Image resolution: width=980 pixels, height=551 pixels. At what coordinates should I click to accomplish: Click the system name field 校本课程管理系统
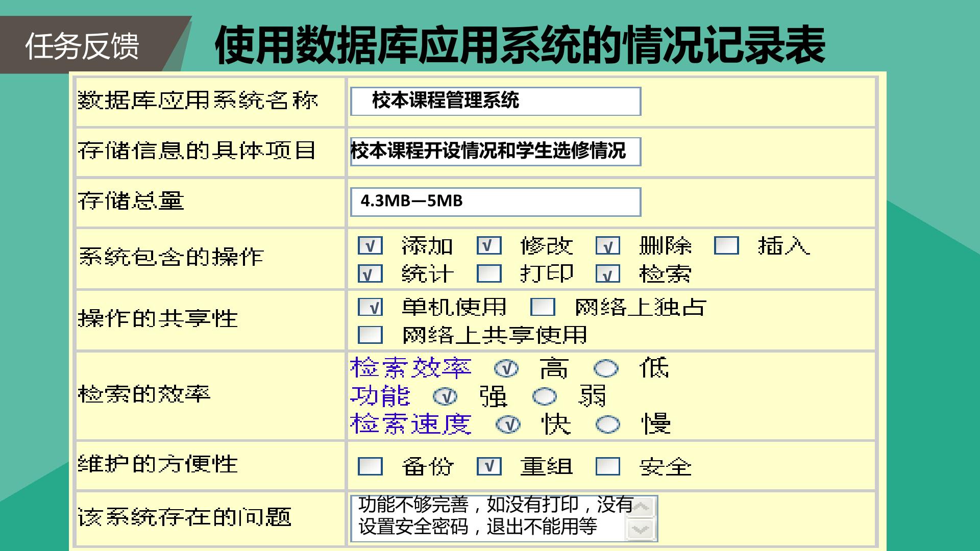point(496,101)
